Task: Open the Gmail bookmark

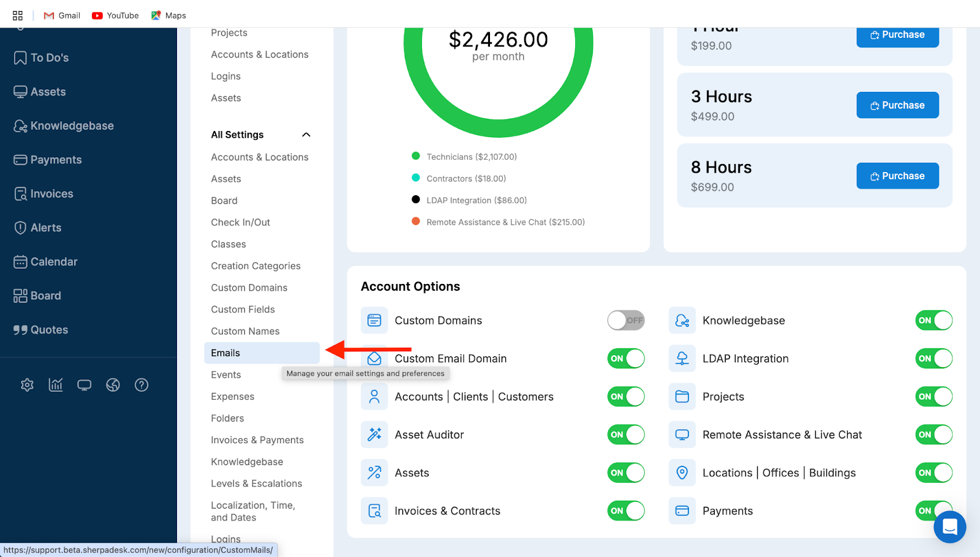Action: click(62, 15)
